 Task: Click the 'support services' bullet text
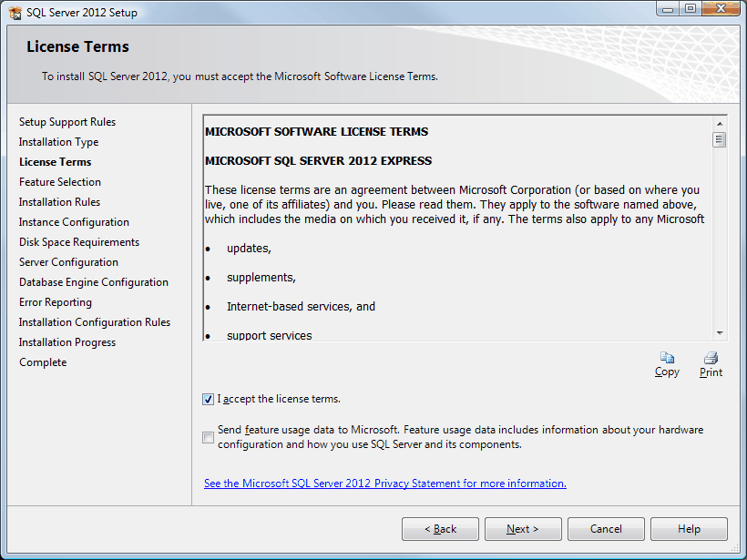pos(269,335)
